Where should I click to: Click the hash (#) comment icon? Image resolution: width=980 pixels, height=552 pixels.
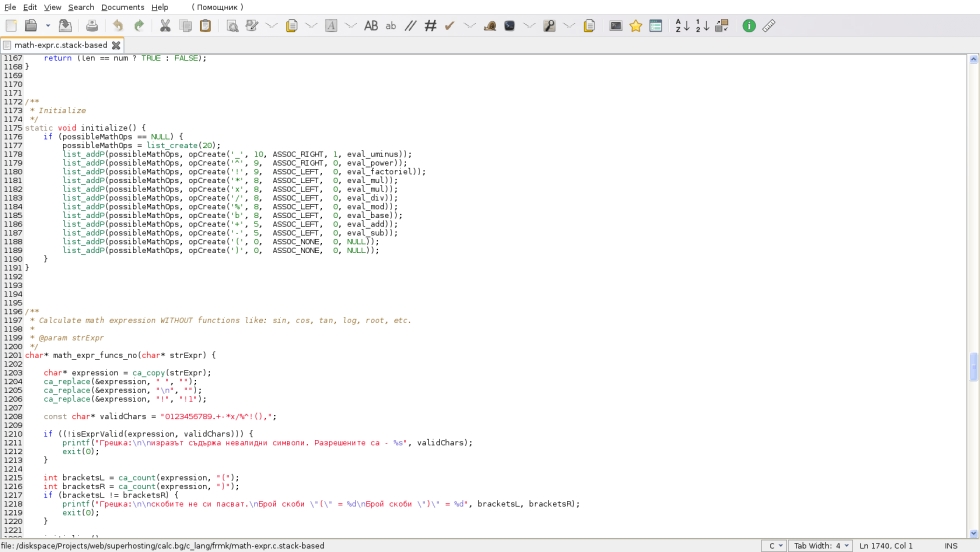[x=430, y=26]
